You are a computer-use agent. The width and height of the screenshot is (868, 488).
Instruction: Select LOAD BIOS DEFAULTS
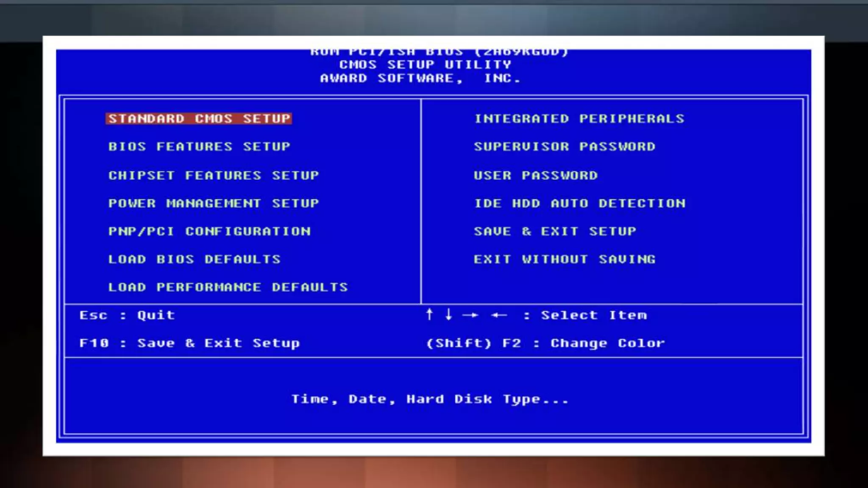coord(195,259)
